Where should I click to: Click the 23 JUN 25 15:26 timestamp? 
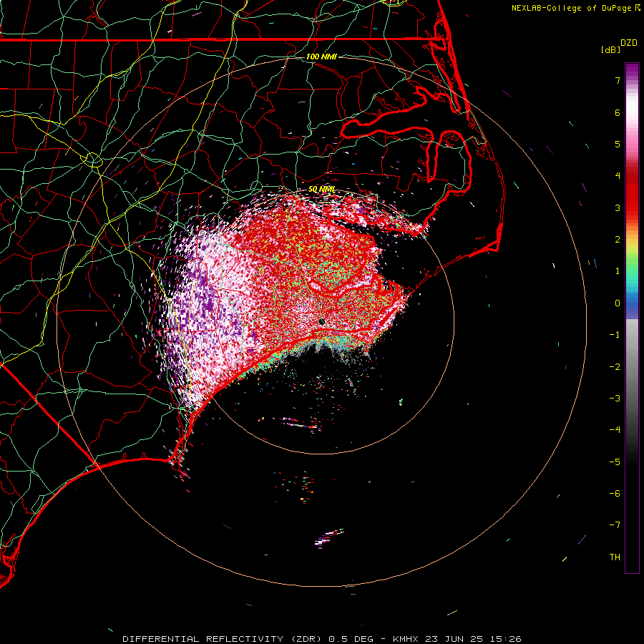coord(473,639)
